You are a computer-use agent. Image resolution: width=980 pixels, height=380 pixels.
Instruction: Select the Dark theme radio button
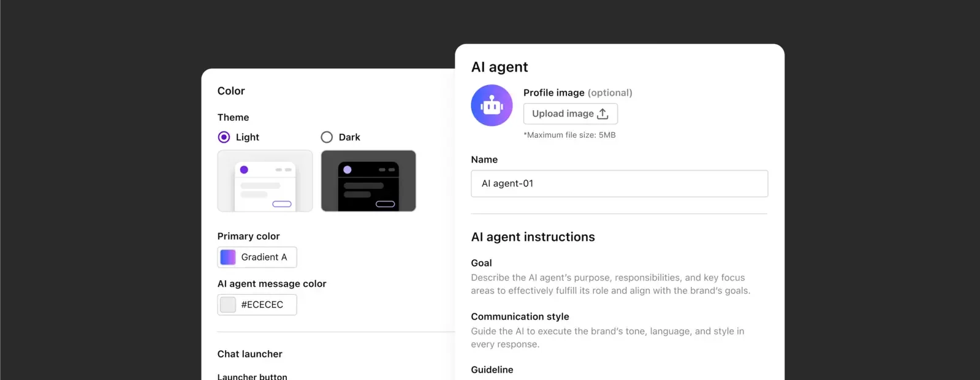tap(327, 137)
